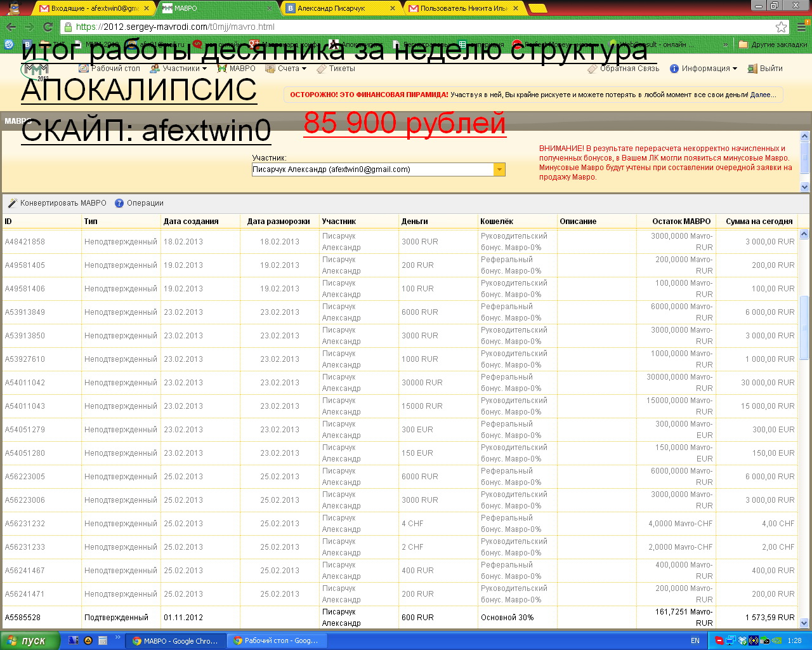Open Другие закладки bookmarks folder
812x650 pixels.
point(773,44)
